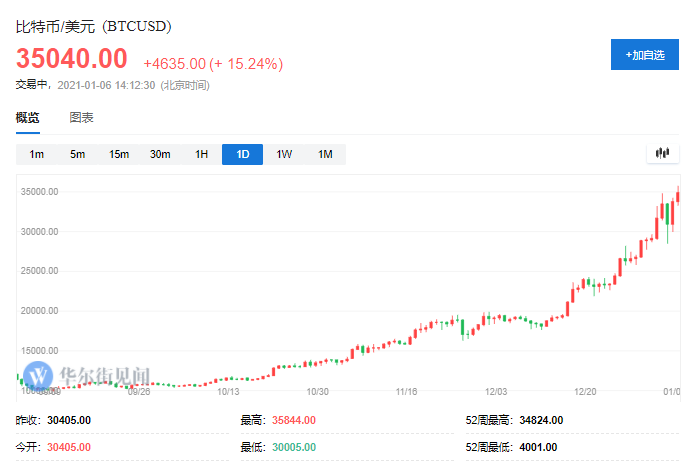Open the 图表 tab

(x=81, y=118)
